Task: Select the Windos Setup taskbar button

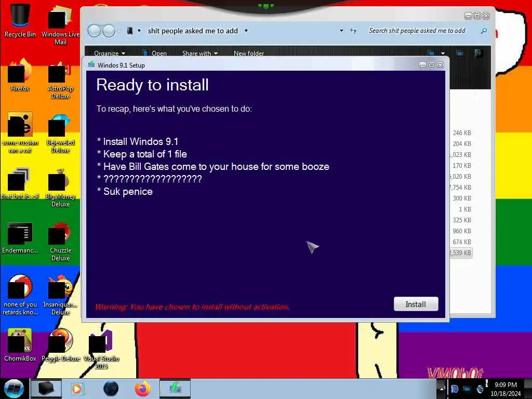Action: click(x=175, y=389)
